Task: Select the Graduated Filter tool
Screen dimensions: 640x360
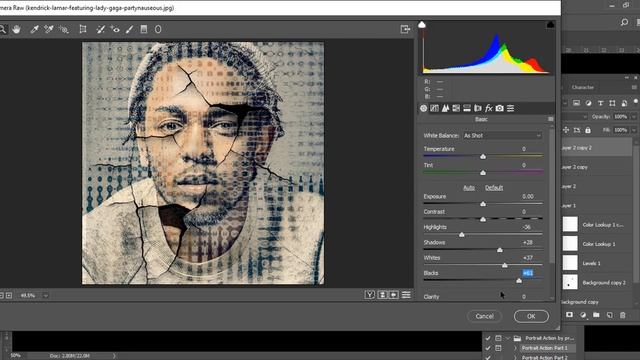Action: [144, 29]
